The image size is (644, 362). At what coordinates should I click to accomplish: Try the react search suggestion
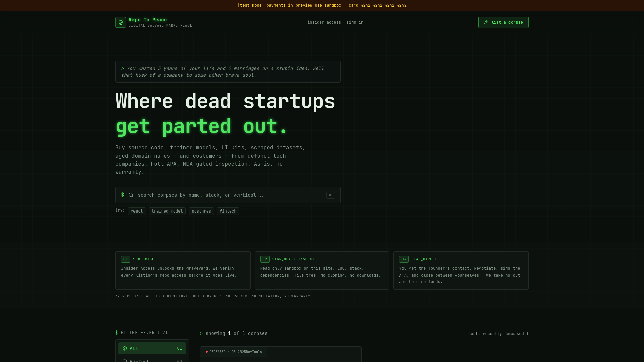tap(137, 211)
